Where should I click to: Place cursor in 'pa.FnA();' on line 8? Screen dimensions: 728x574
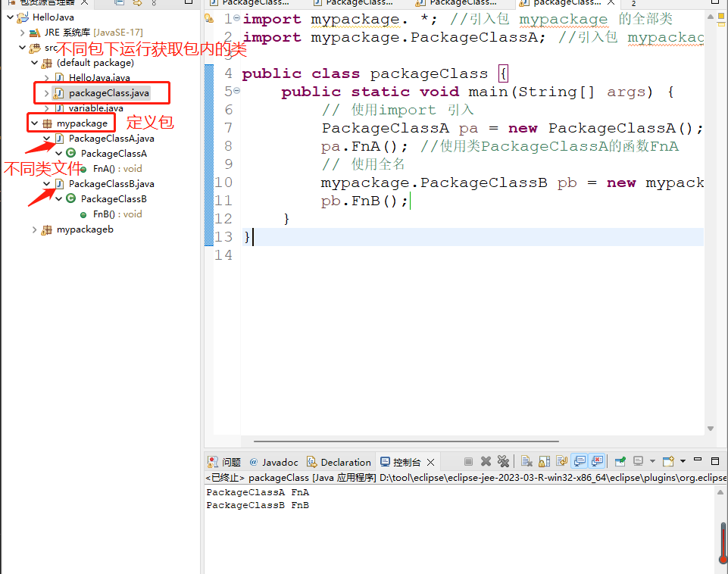pyautogui.click(x=364, y=147)
